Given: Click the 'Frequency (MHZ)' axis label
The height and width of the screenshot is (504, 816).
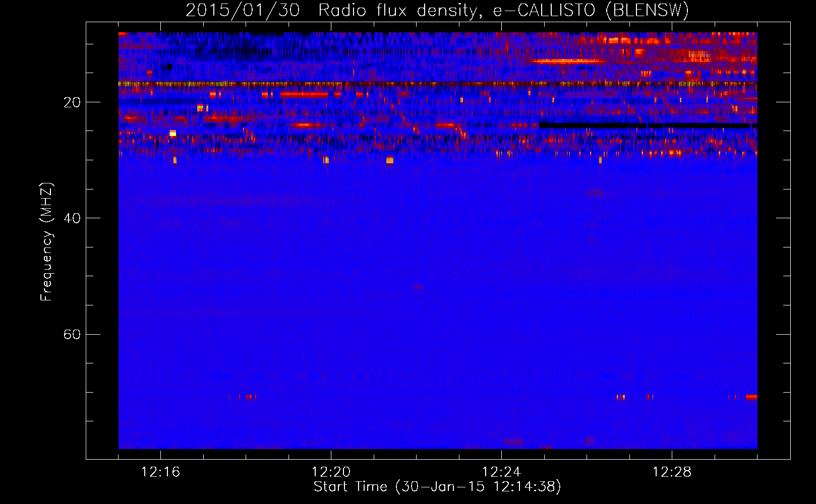Looking at the screenshot, I should coord(46,242).
